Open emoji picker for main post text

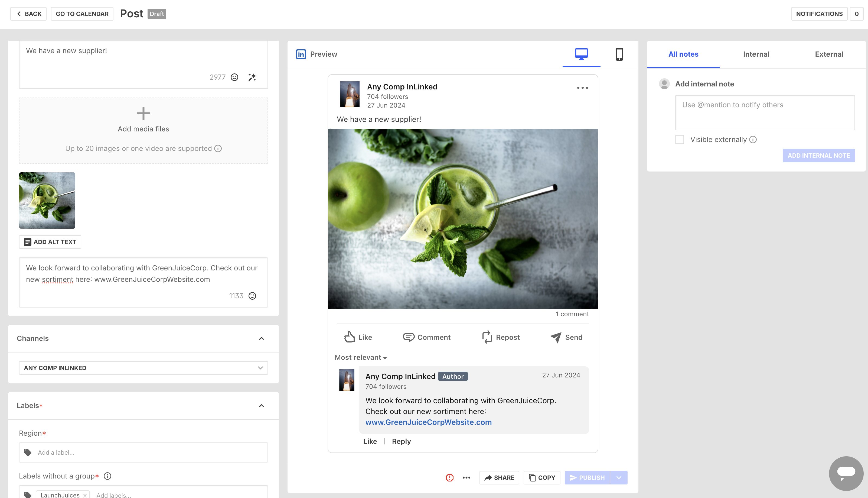(234, 77)
